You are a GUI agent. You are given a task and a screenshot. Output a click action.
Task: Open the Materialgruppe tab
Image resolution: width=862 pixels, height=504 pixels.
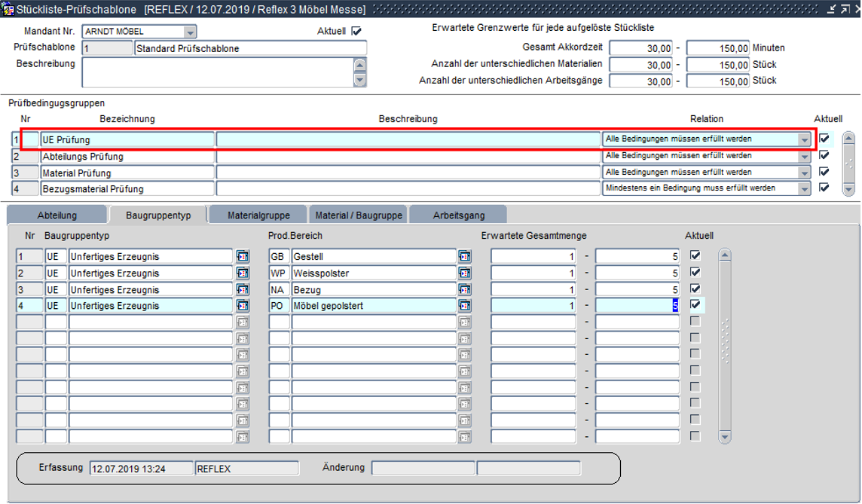[x=258, y=215]
